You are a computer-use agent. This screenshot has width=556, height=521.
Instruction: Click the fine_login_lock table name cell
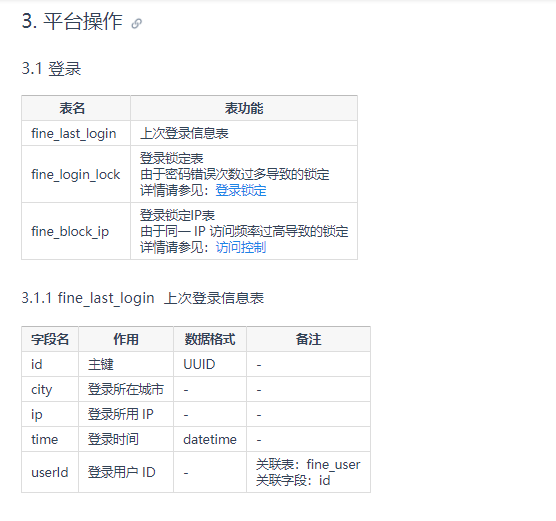click(x=76, y=174)
